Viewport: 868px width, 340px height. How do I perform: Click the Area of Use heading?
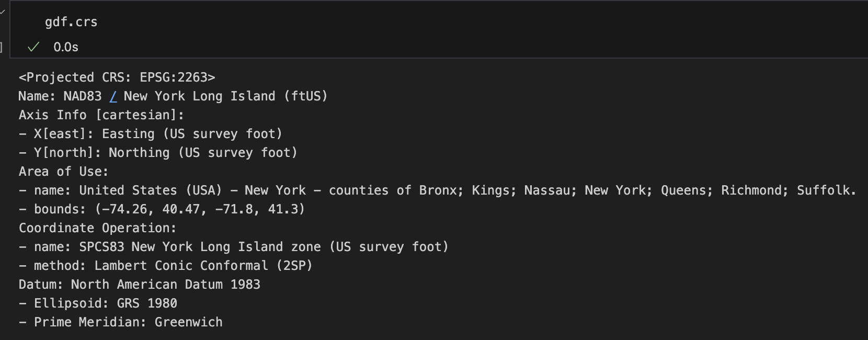pyautogui.click(x=63, y=172)
